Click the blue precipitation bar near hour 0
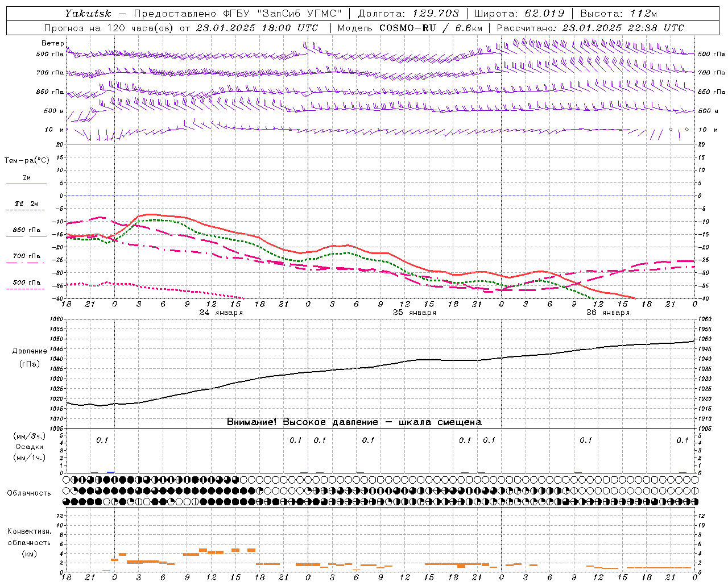Screen dimensions: 728x582 click(x=110, y=472)
